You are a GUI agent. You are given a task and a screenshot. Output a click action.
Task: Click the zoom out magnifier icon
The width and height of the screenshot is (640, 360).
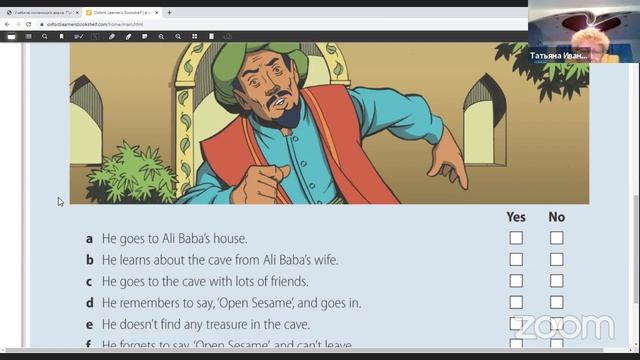coord(178,37)
